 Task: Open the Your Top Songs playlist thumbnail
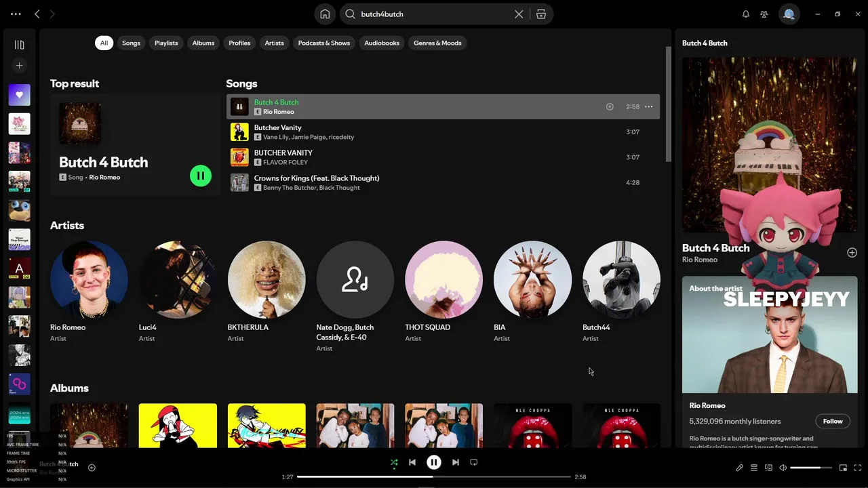click(x=19, y=239)
